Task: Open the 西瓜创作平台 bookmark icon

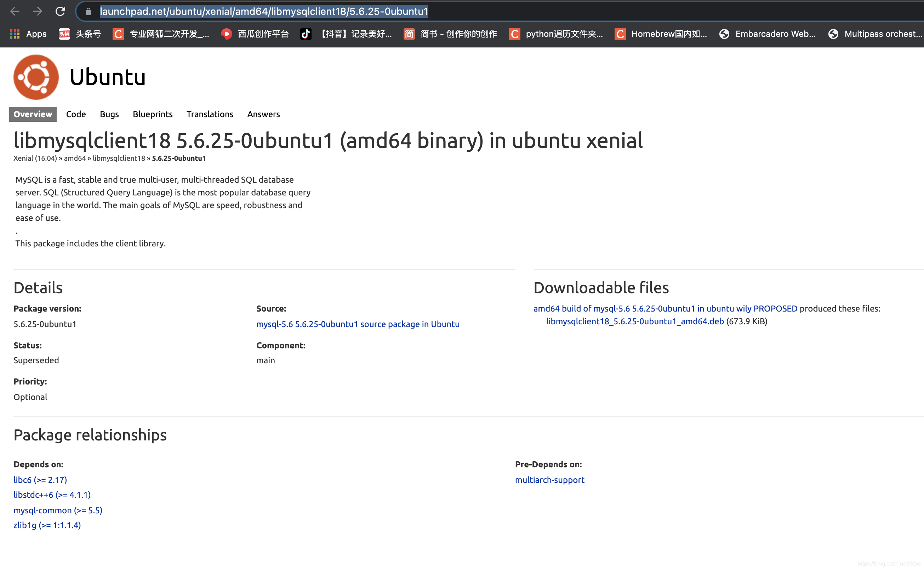Action: pos(226,34)
